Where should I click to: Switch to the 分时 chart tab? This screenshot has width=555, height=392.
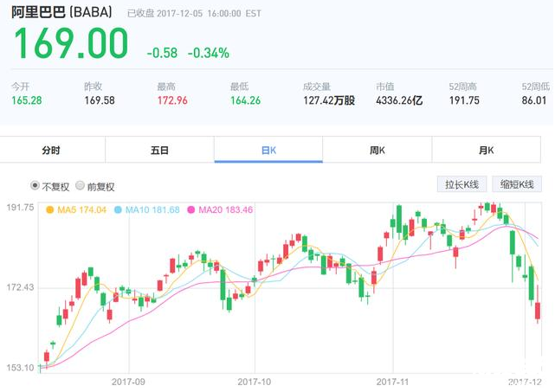51,150
